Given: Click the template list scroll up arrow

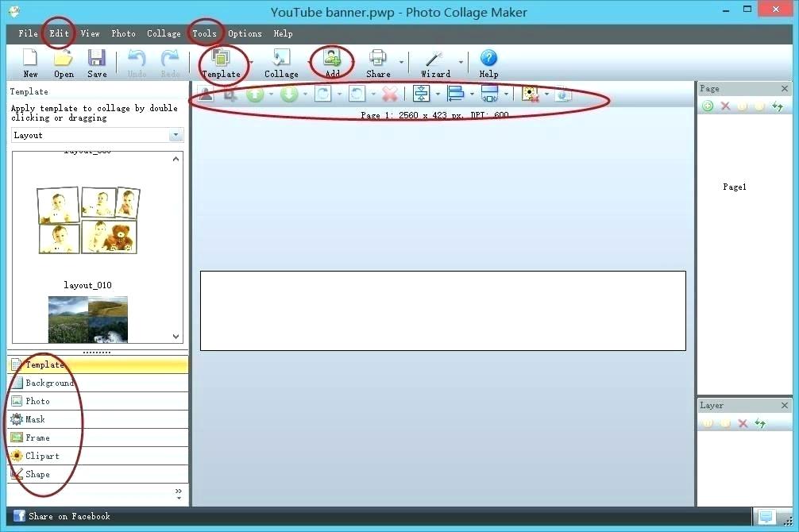Looking at the screenshot, I should [176, 159].
